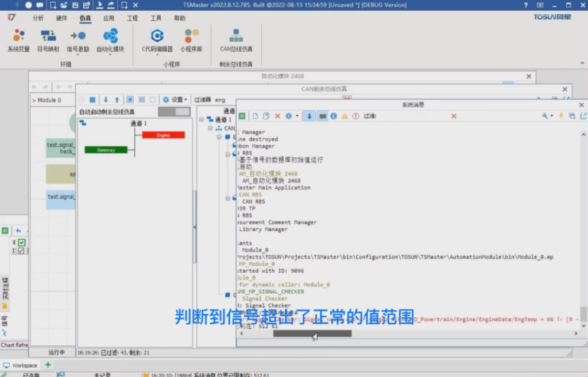Toggle lower checkbox in left panel
588x377 pixels.
click(21, 251)
